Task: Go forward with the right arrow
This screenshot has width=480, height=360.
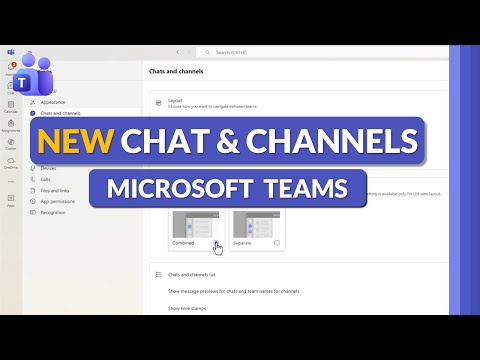Action: pos(189,52)
